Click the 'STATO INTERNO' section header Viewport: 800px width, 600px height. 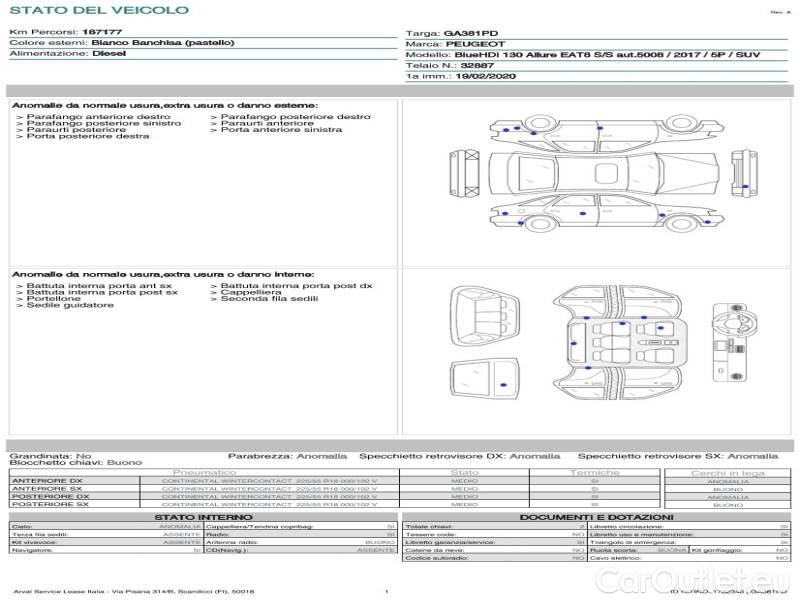tap(203, 517)
